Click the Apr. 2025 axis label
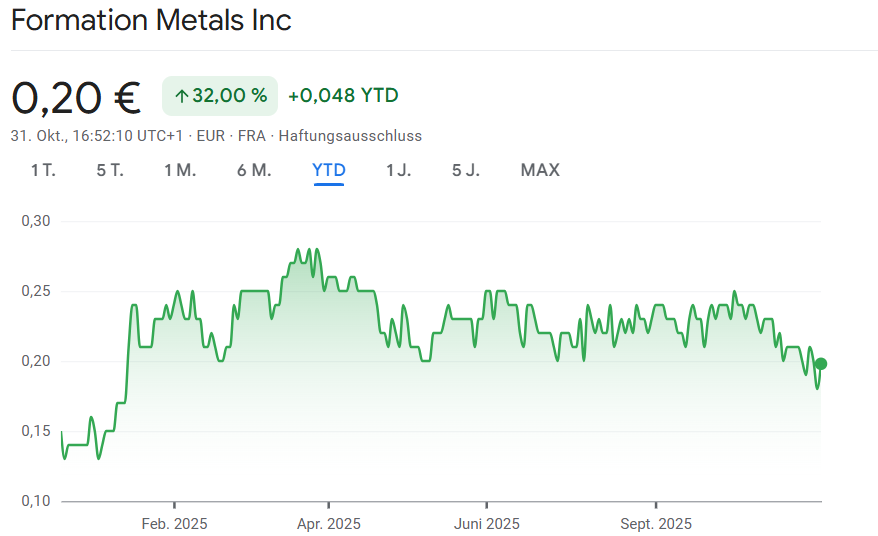This screenshot has width=878, height=536. click(x=329, y=524)
